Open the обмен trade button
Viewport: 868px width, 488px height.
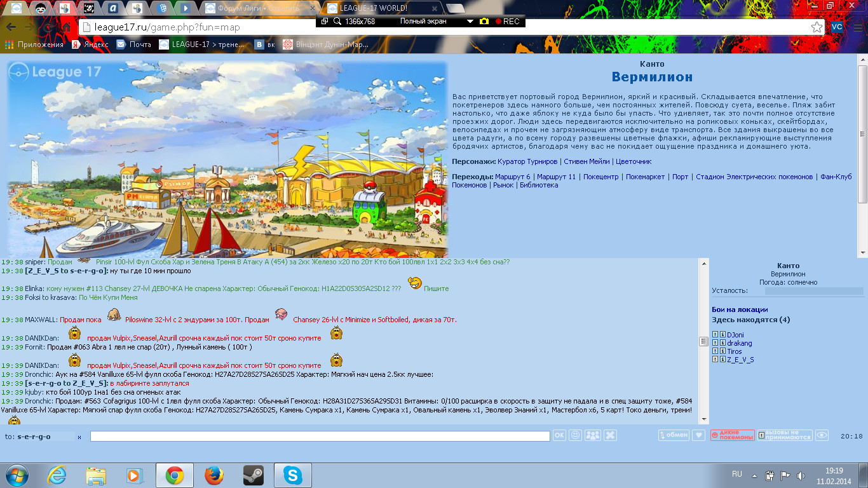click(674, 435)
